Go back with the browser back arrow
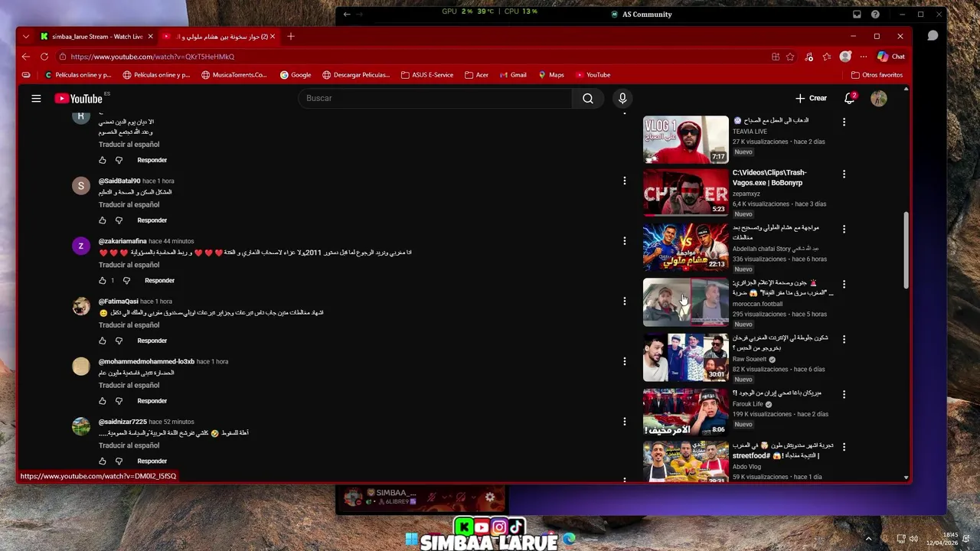980x551 pixels. tap(25, 57)
